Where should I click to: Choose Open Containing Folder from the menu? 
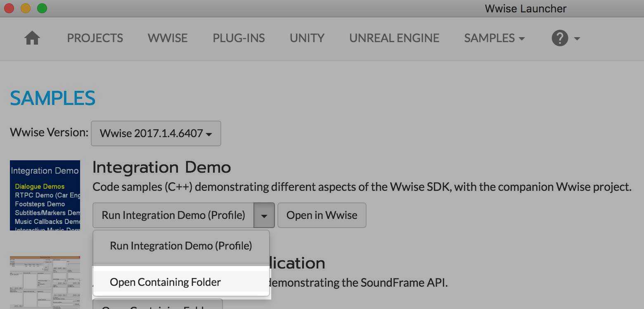165,282
